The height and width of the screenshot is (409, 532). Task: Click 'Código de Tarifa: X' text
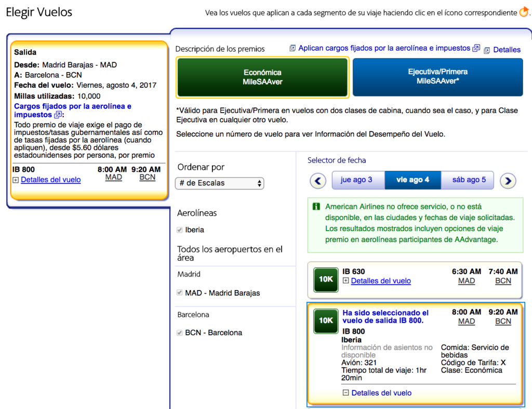point(473,363)
